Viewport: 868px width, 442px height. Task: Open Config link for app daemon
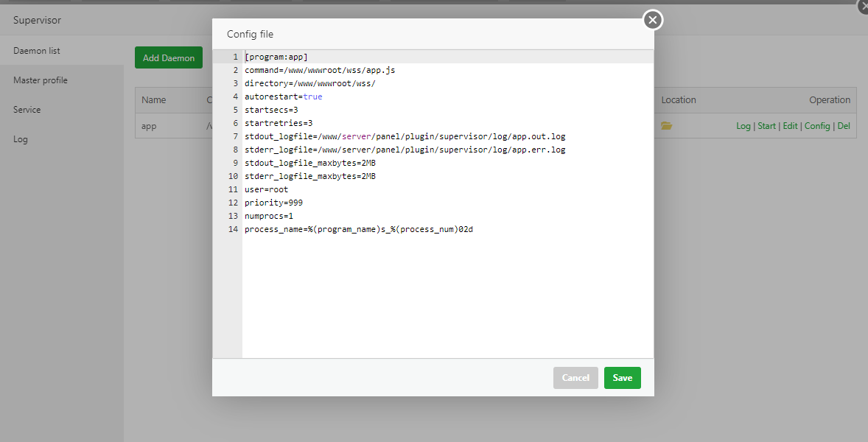tap(817, 126)
